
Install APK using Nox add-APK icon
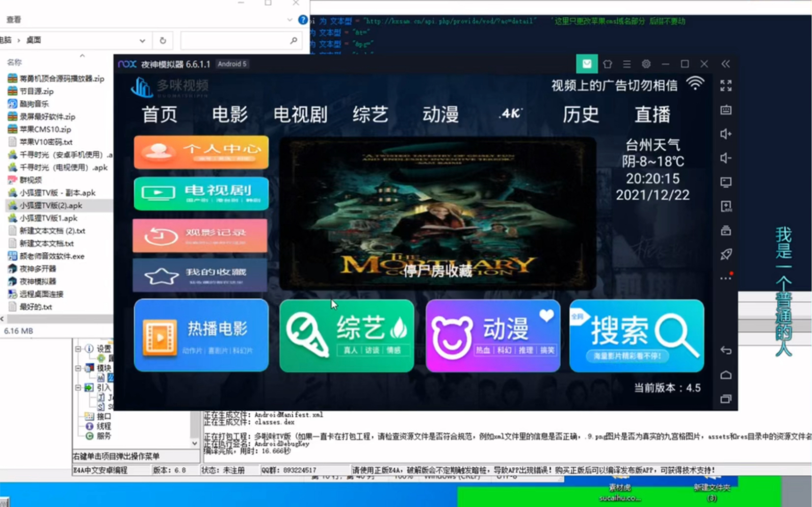726,206
